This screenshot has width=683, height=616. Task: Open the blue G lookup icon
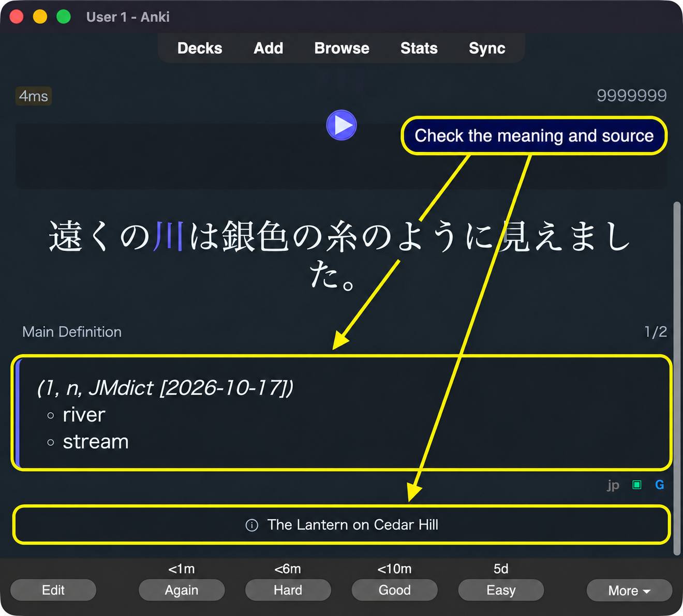click(x=660, y=485)
